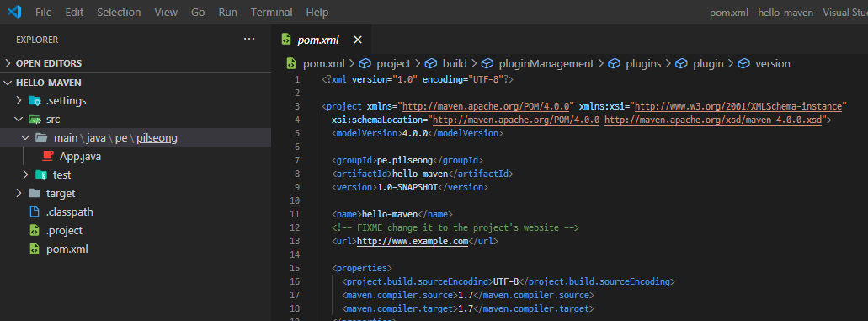Image resolution: width=868 pixels, height=321 pixels.
Task: Open the http://www.example.com link on line 13
Action: [x=413, y=241]
